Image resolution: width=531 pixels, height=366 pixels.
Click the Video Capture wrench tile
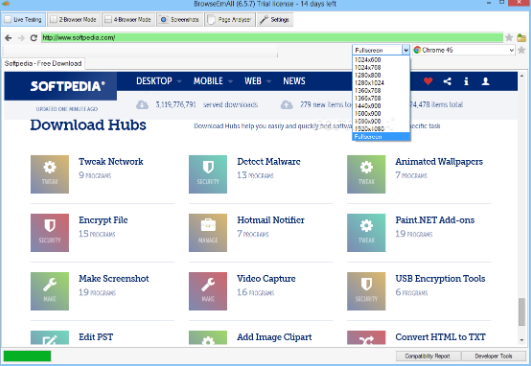point(208,291)
